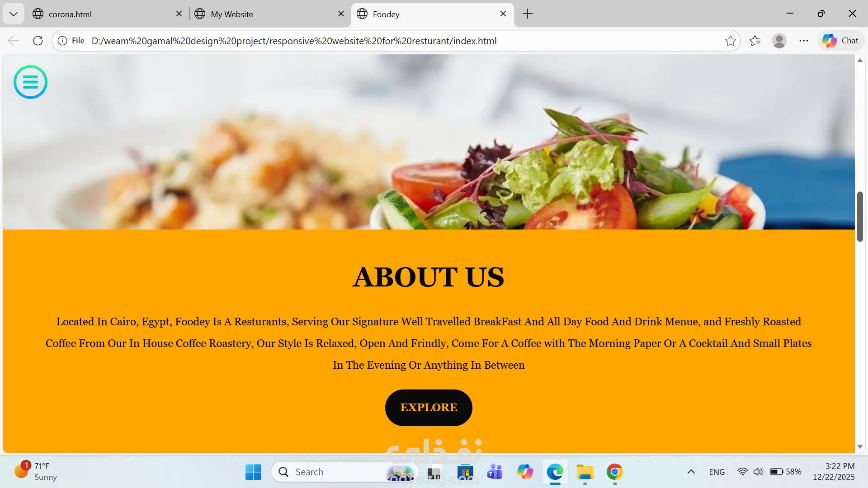Click the EXPLORE button

coord(429,408)
